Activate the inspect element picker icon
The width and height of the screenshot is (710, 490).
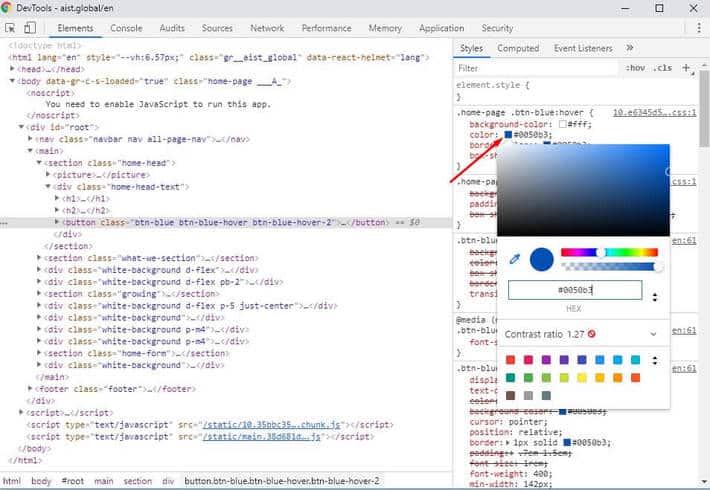[10, 28]
